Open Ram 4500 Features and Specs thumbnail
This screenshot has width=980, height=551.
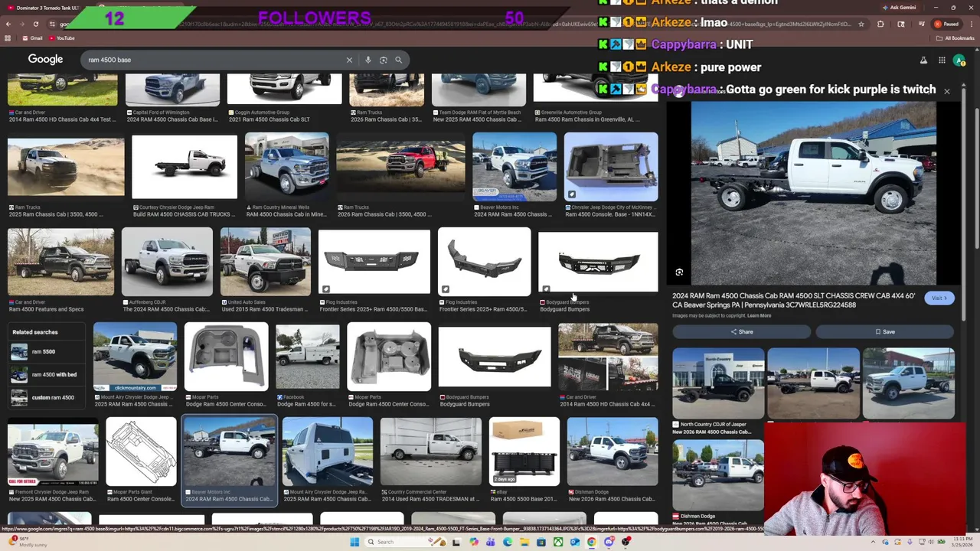60,261
